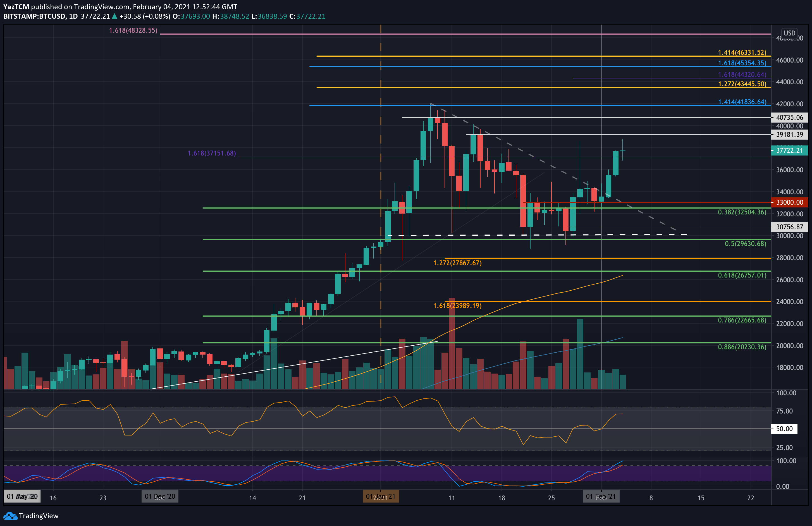Click the 1.618(48328.55) Fibonacci label

(x=133, y=30)
